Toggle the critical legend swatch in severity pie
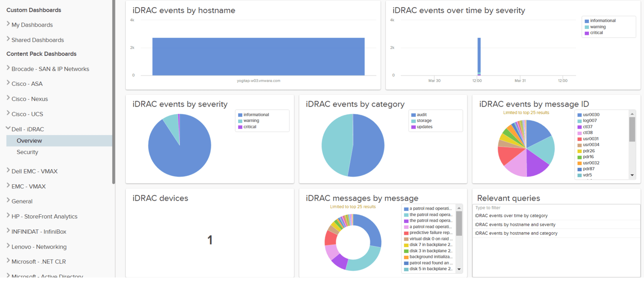 point(240,127)
